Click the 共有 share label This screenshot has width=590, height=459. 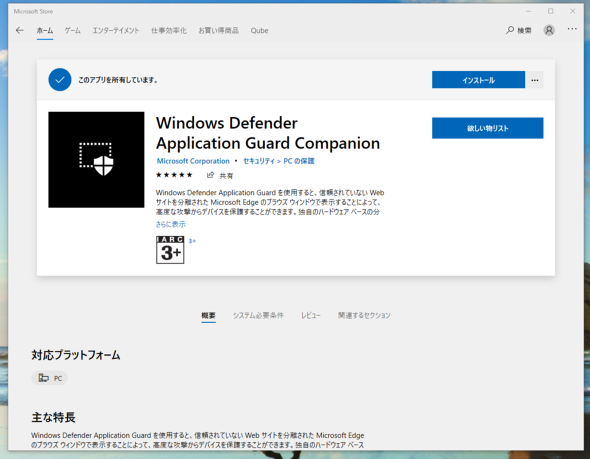(x=226, y=175)
